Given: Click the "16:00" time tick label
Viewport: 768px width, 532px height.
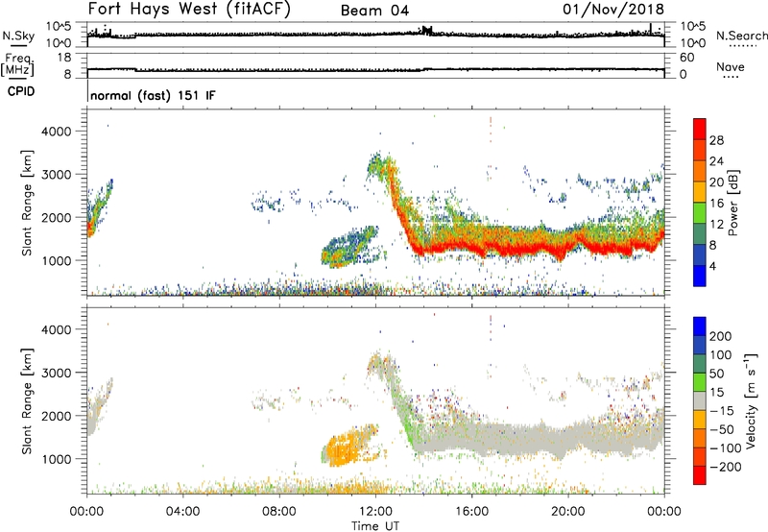Looking at the screenshot, I should click(471, 512).
